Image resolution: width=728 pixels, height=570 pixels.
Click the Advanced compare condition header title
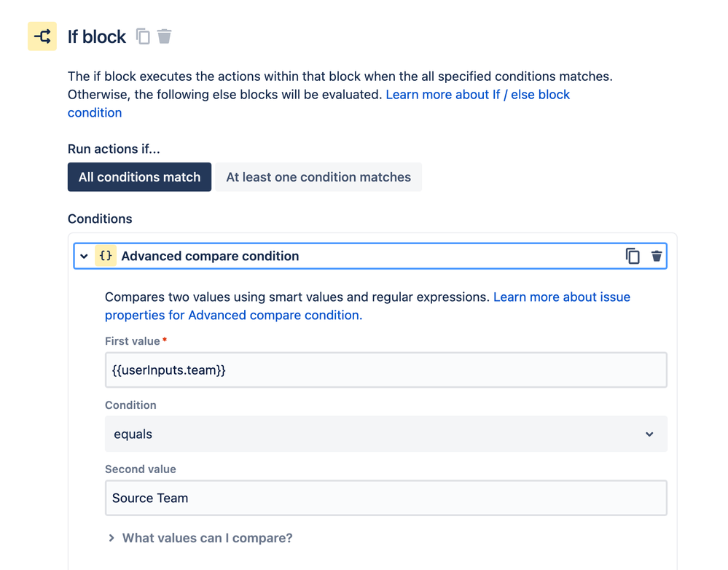(210, 257)
